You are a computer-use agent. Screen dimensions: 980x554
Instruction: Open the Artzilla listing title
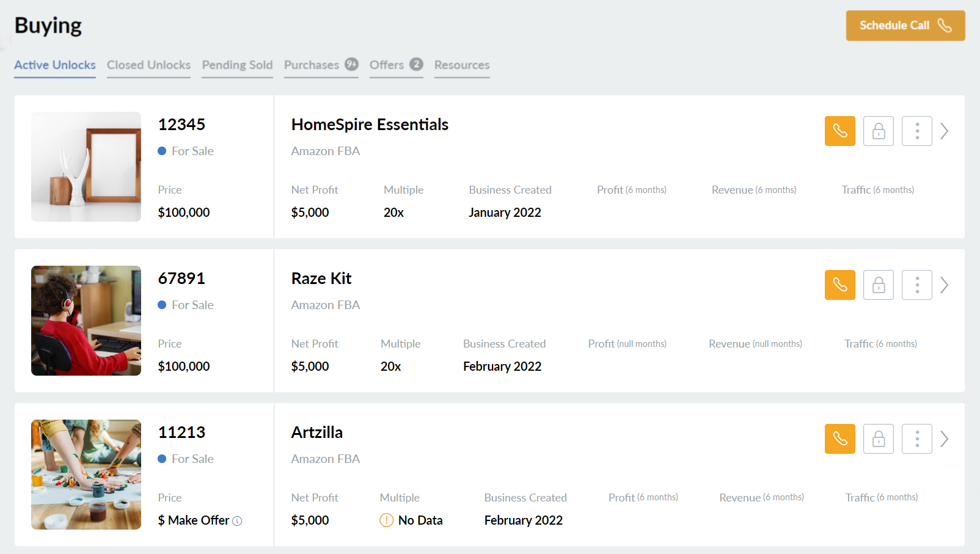point(316,432)
